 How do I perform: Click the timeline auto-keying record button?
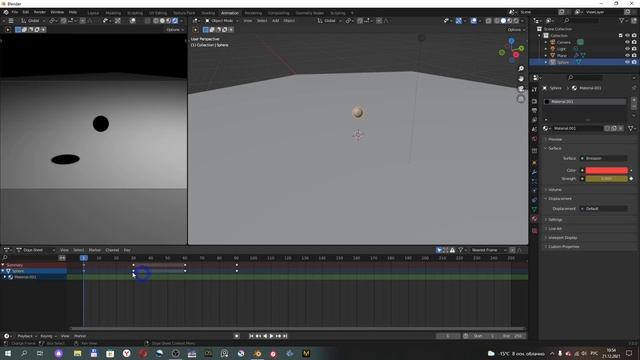pos(237,336)
